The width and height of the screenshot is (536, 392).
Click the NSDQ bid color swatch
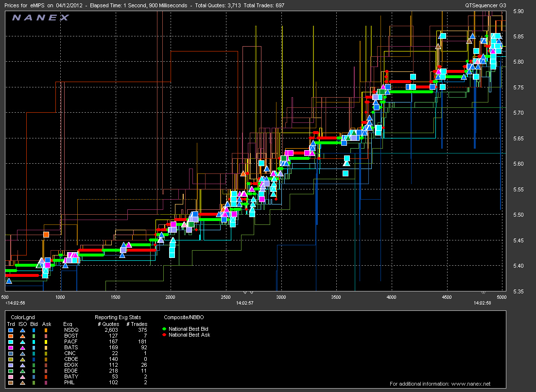pyautogui.click(x=34, y=330)
